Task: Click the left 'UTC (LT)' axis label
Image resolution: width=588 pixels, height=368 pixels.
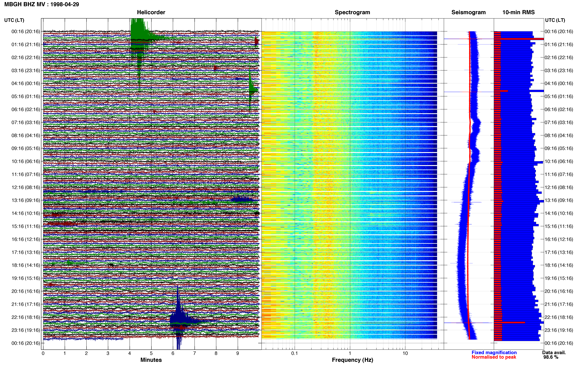Action: pyautogui.click(x=14, y=20)
